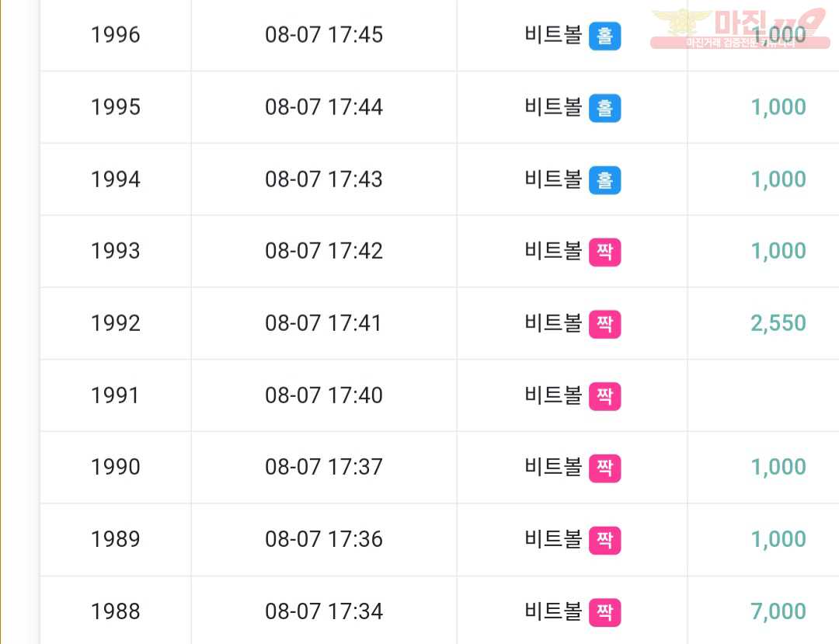Select round number 1988

point(116,611)
